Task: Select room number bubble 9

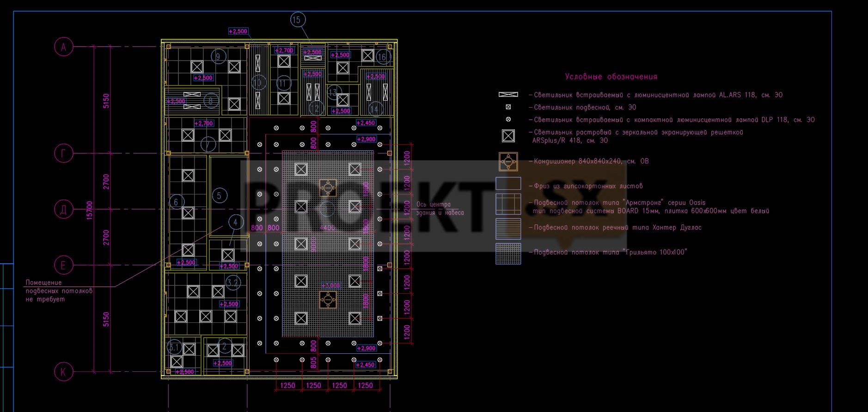Action: click(218, 56)
